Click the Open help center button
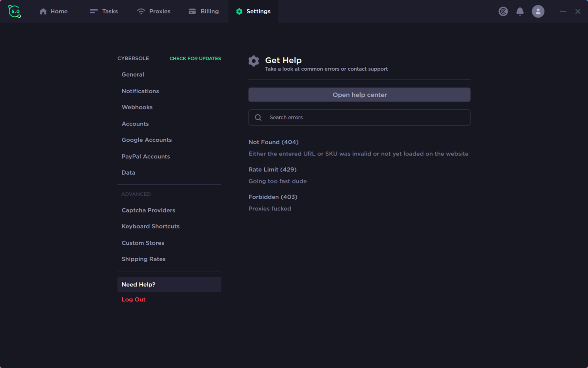588x368 pixels. [x=359, y=95]
